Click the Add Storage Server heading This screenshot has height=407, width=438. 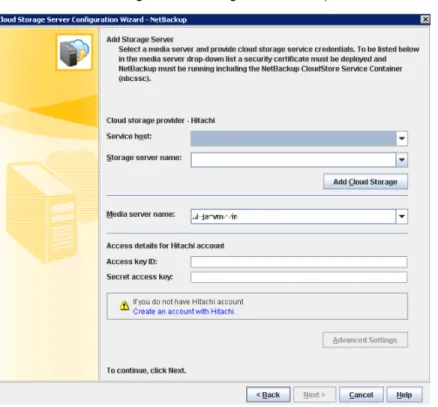[140, 39]
